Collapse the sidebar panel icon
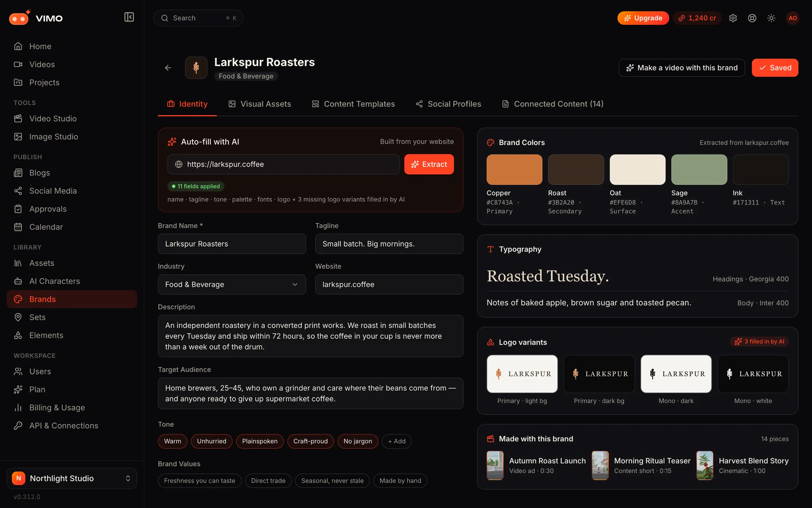The image size is (812, 508). (x=129, y=17)
